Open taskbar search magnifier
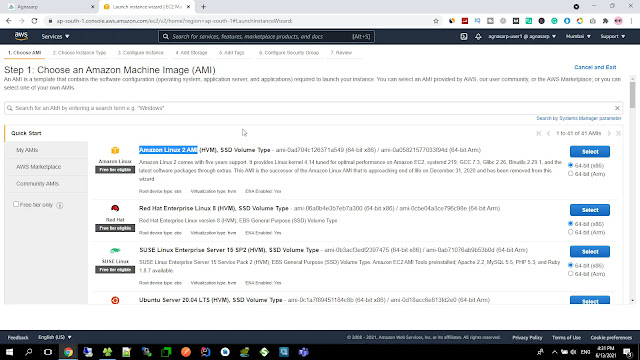640x360 pixels. point(29,352)
